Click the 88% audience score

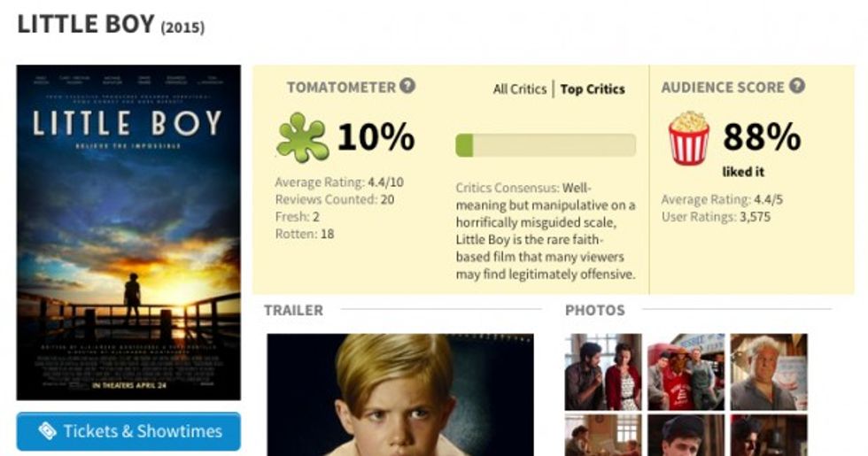(x=762, y=136)
